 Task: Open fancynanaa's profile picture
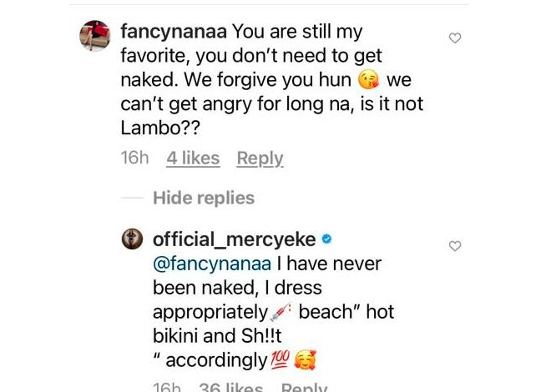[x=94, y=36]
